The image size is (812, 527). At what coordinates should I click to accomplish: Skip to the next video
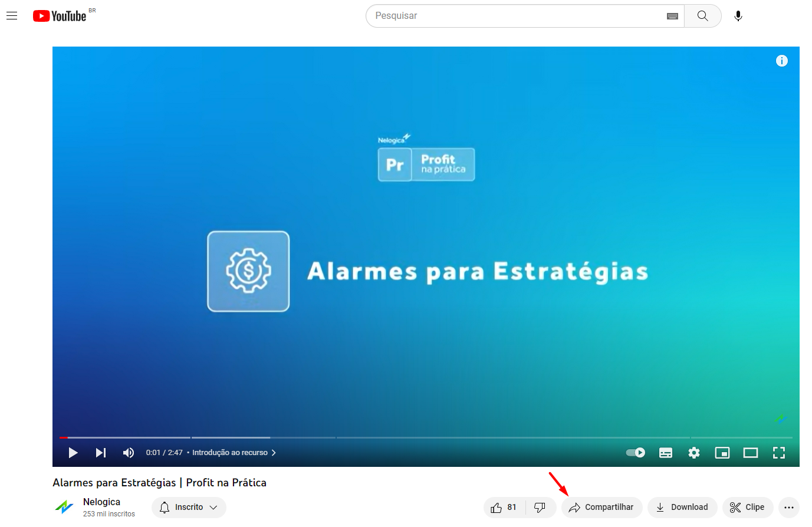pyautogui.click(x=101, y=453)
